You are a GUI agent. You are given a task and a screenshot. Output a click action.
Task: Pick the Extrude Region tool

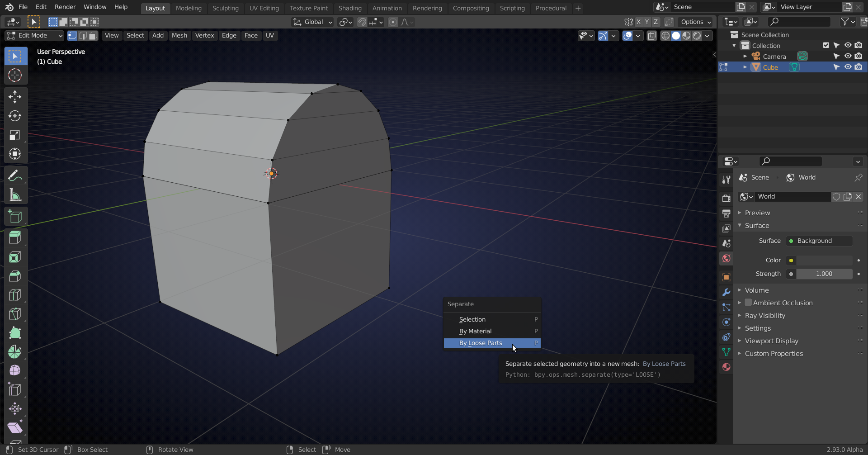[15, 237]
